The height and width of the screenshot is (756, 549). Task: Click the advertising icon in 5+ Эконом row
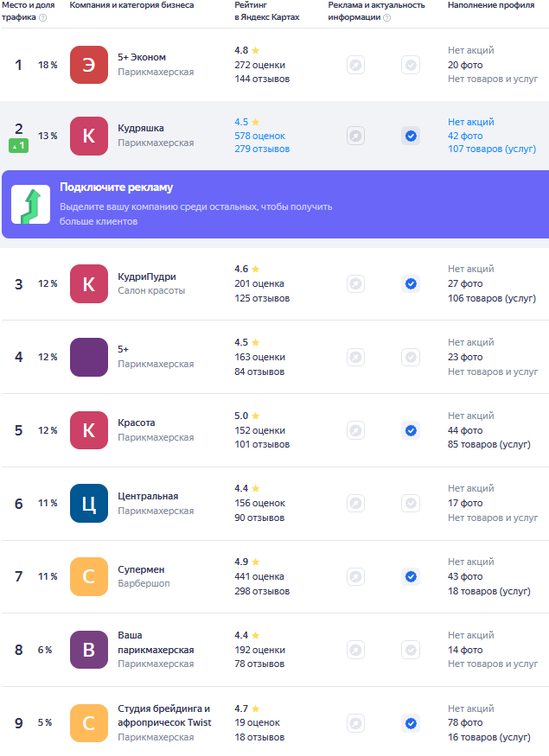coord(355,65)
